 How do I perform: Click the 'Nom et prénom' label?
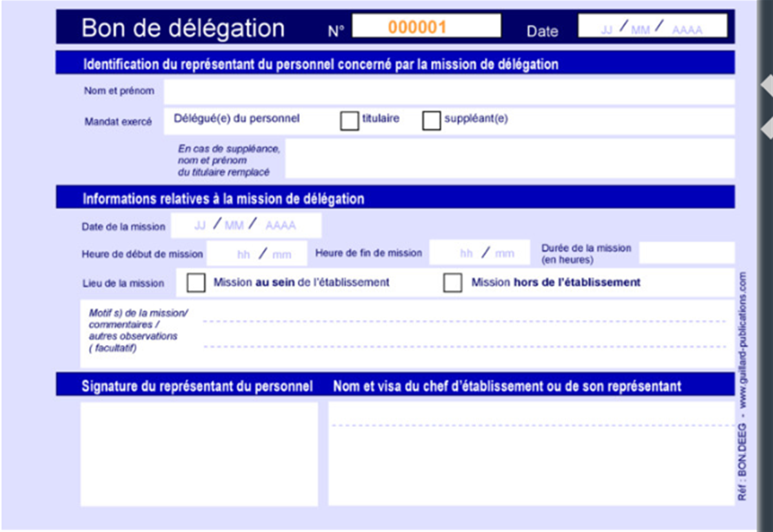click(x=119, y=91)
